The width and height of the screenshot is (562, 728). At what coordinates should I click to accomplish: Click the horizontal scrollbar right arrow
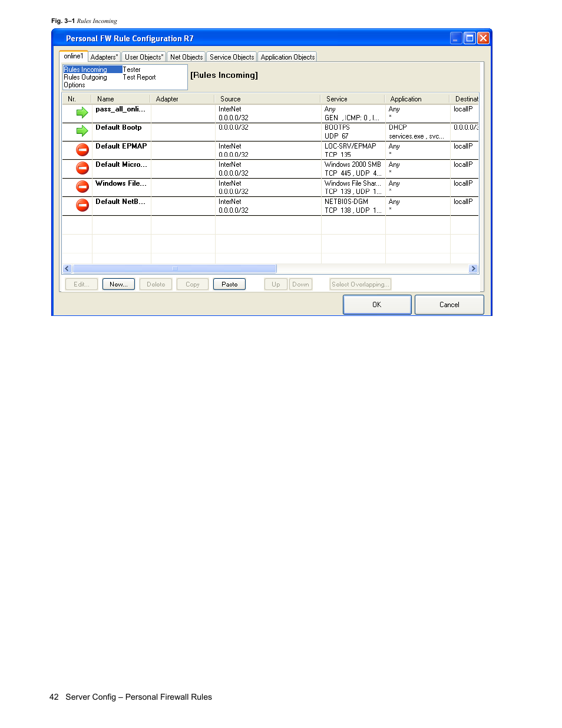pyautogui.click(x=473, y=269)
